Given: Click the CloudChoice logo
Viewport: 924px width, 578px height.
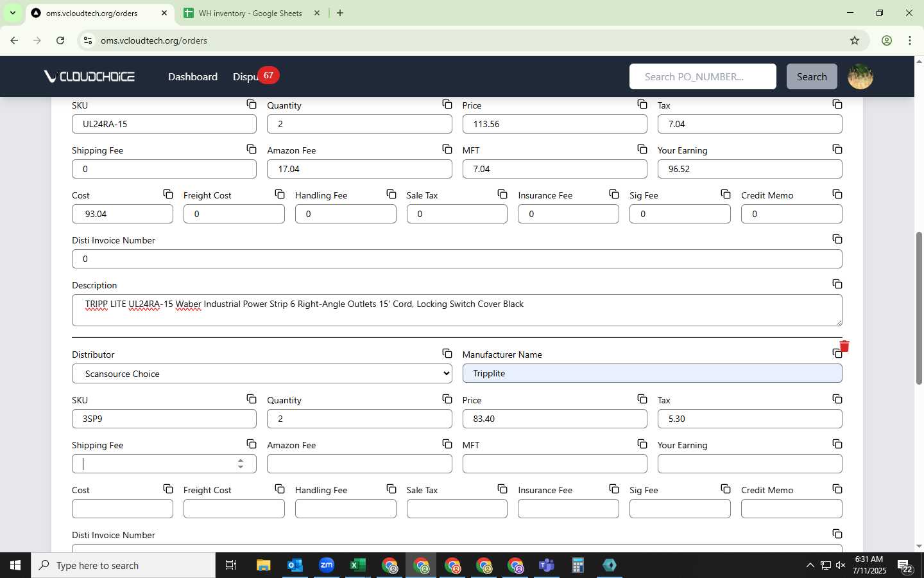Looking at the screenshot, I should pos(89,76).
